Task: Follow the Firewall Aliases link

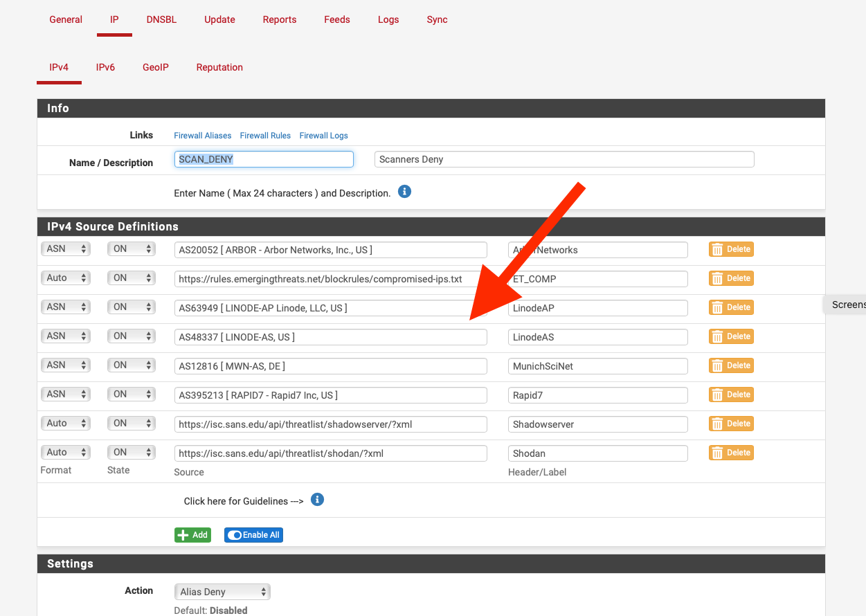Action: coord(202,136)
